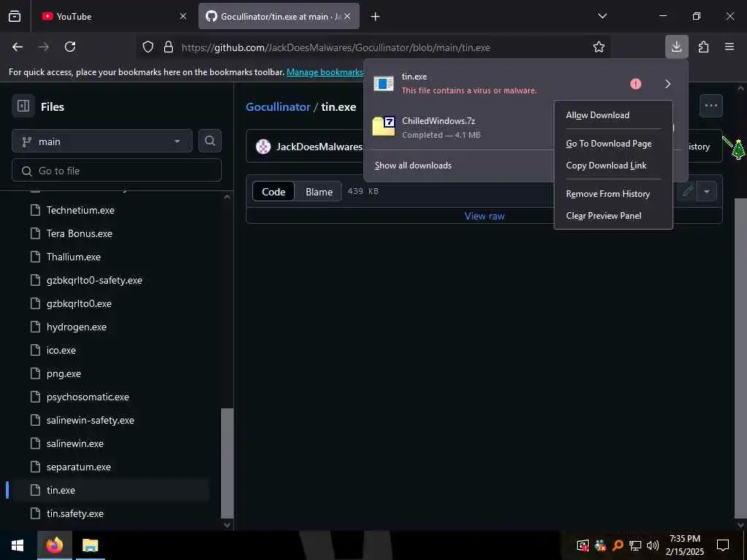This screenshot has height=560, width=747.
Task: Close the YouTube tab
Action: (183, 16)
